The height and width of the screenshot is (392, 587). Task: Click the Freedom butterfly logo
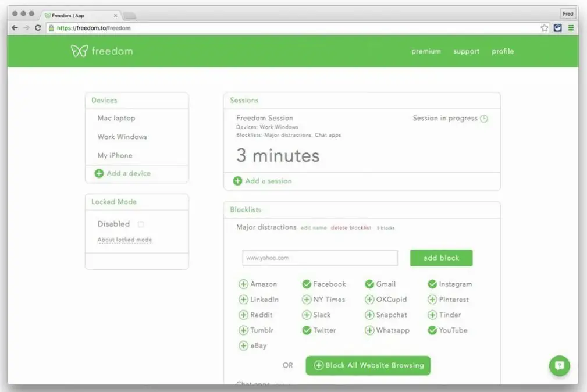click(79, 51)
